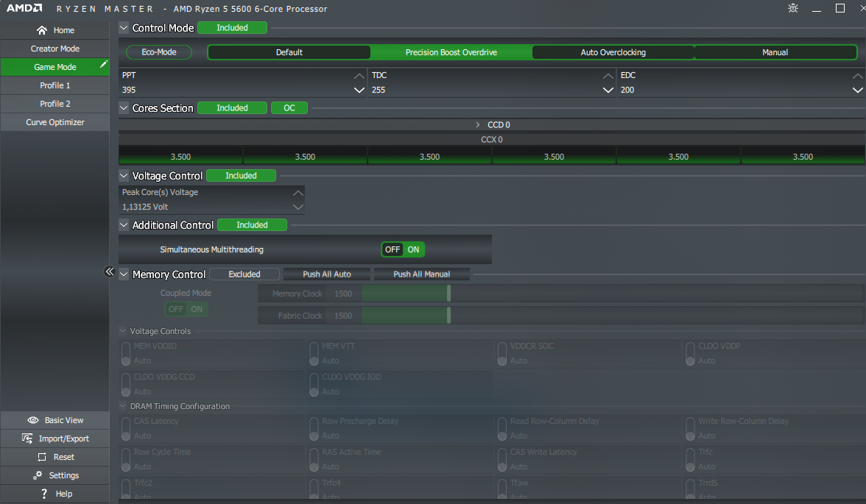866x504 pixels.
Task: Collapse the Control Mode section
Action: [124, 28]
